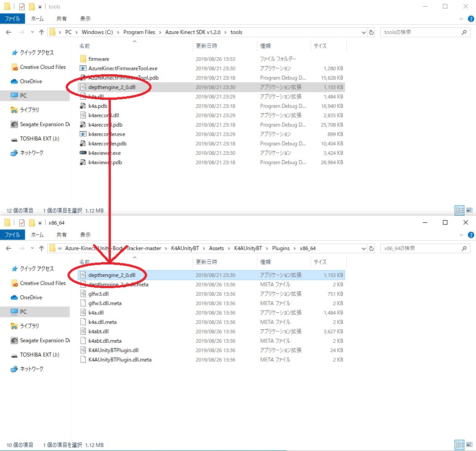Screen dimensions: 476x451
Task: Select k4abt.dll in x86_64 window
Action: pos(98,332)
